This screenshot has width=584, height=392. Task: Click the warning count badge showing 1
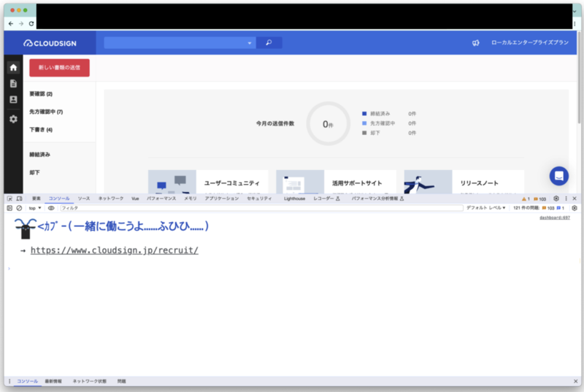coord(526,199)
